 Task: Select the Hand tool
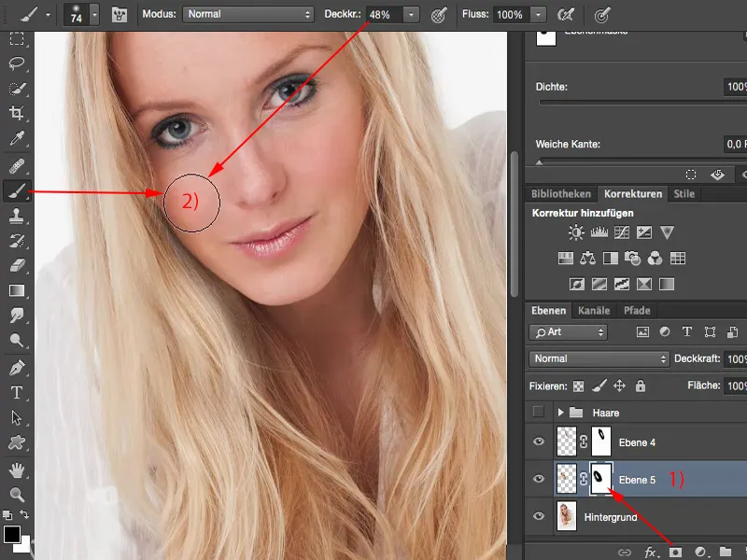click(x=17, y=470)
